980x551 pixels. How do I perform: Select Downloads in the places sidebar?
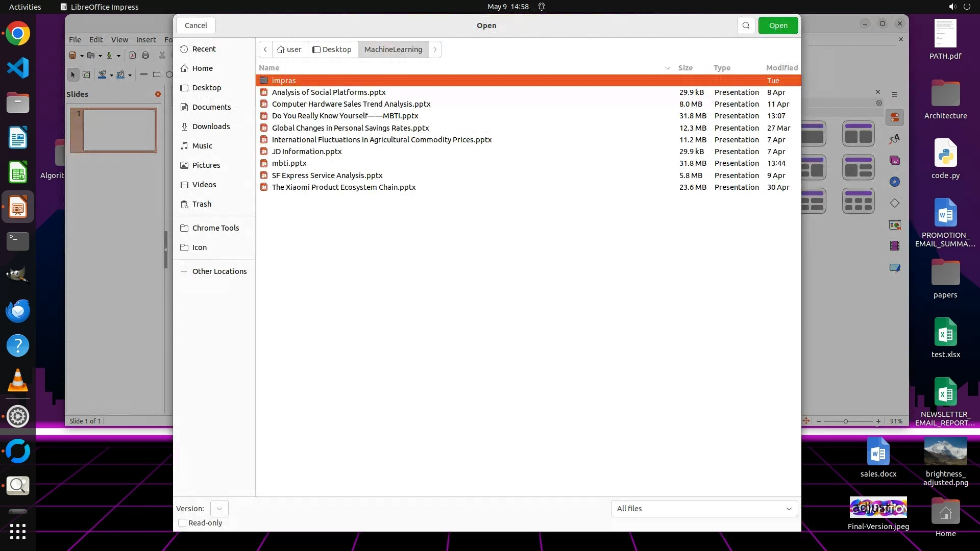(211, 127)
